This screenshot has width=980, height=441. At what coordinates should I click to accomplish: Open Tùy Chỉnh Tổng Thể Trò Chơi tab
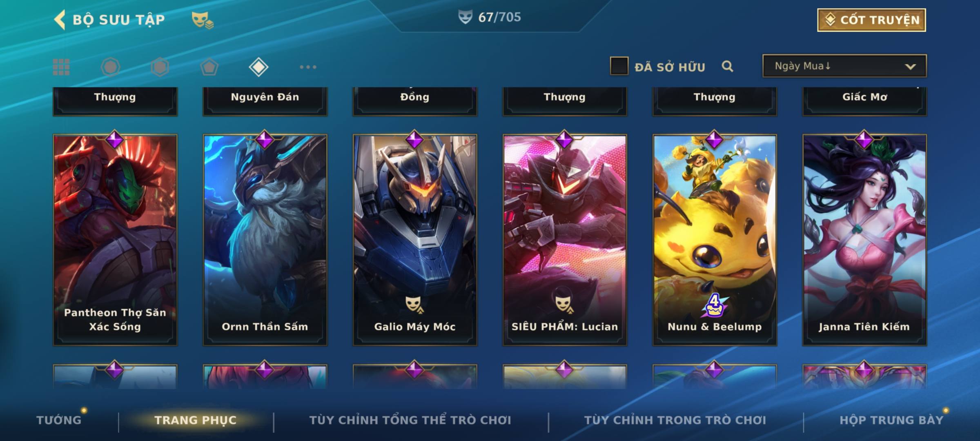pos(410,420)
